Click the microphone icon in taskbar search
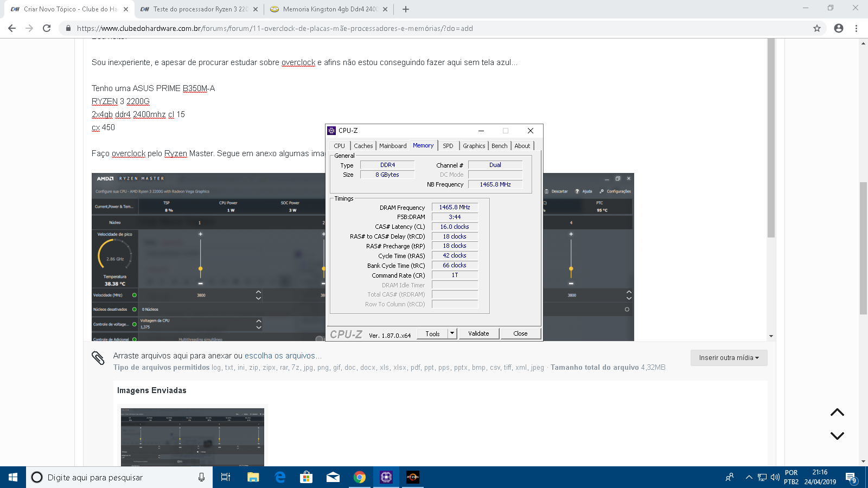Image resolution: width=868 pixels, height=488 pixels. click(x=201, y=477)
